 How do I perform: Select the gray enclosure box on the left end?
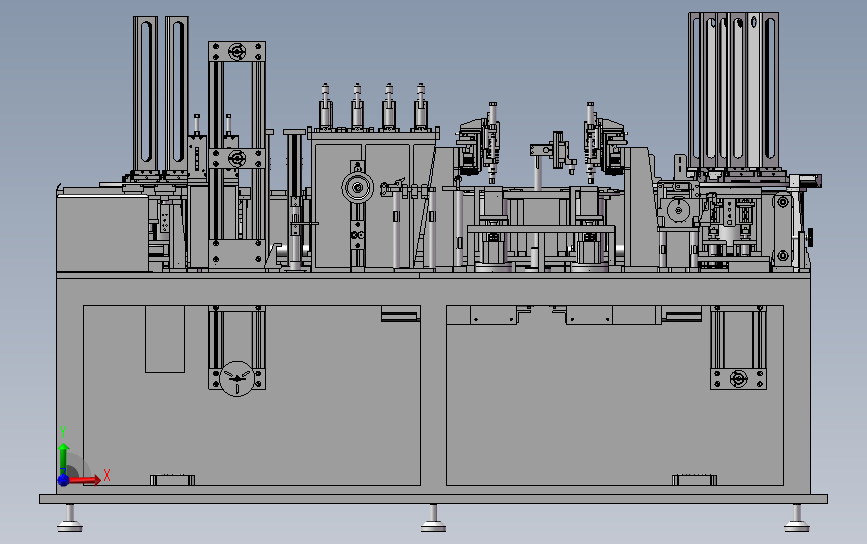[x=103, y=232]
